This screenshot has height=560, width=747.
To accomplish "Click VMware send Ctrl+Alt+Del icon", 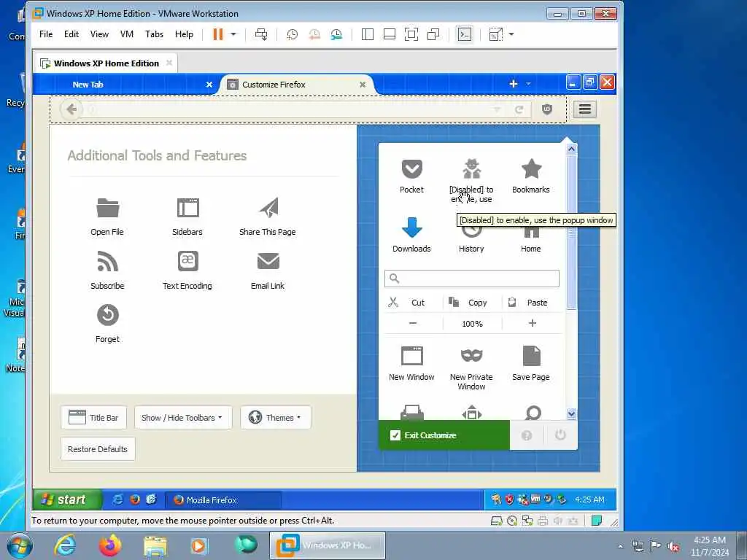I will click(261, 34).
